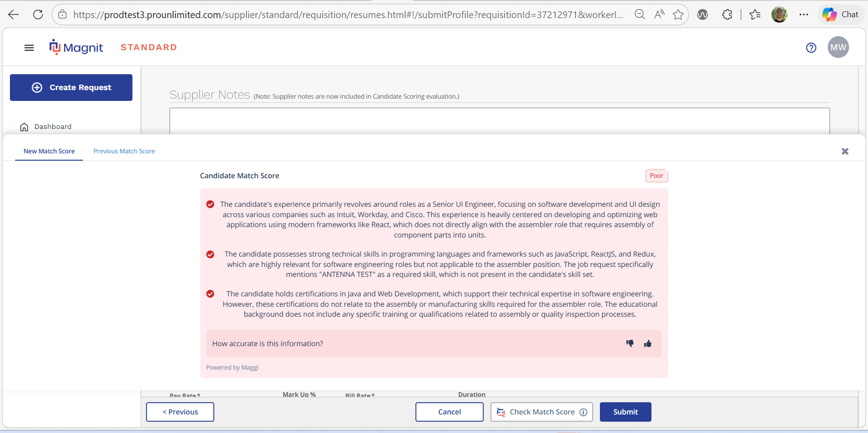Close the match score panel
This screenshot has height=433, width=868.
[845, 151]
